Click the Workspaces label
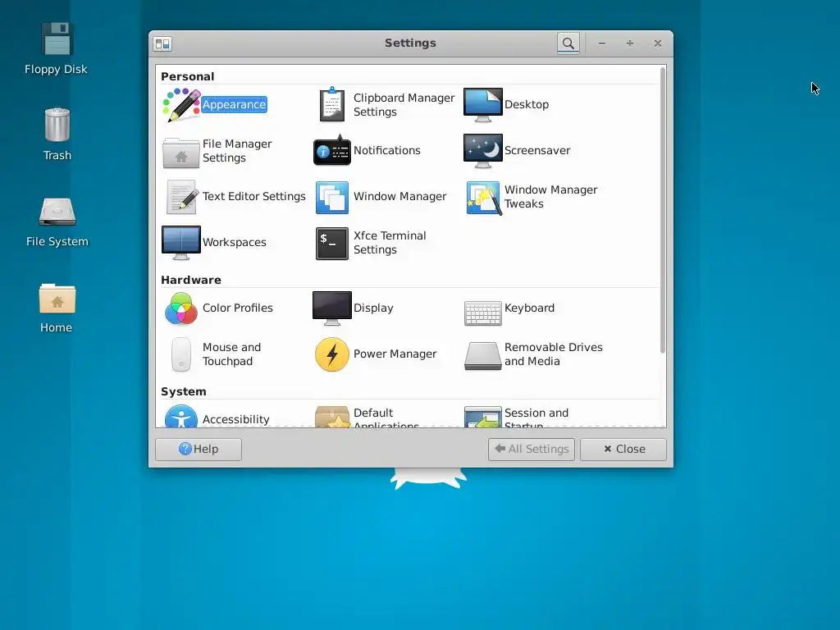Viewport: 840px width, 630px height. 234,242
